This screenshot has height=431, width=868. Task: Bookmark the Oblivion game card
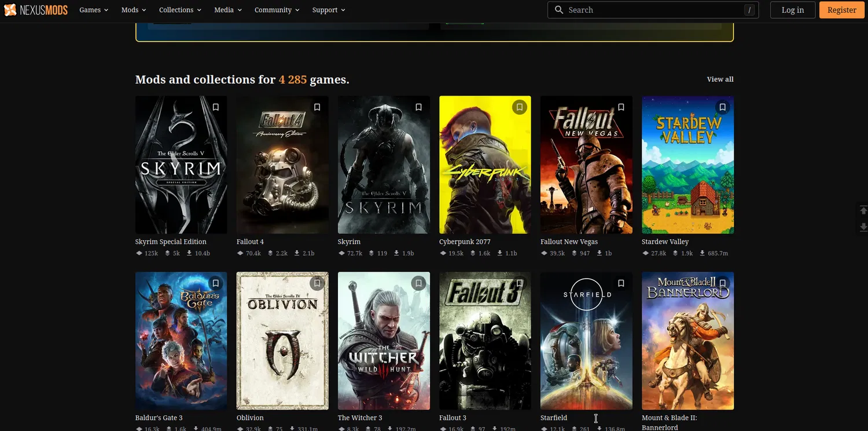[317, 283]
